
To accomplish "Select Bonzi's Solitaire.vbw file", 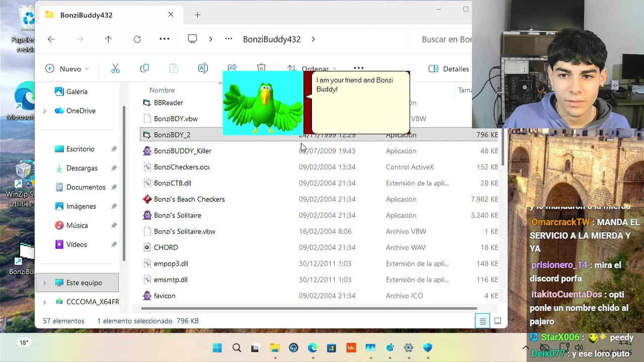I will point(185,231).
